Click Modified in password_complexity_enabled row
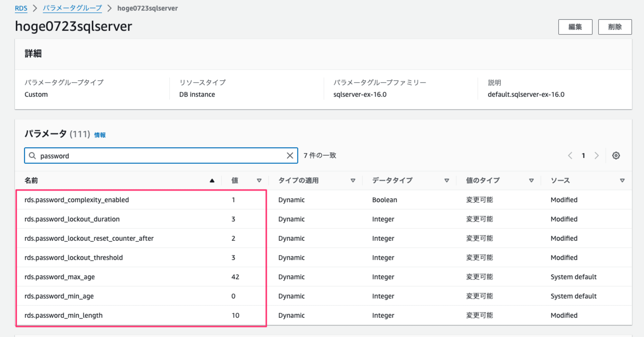The height and width of the screenshot is (337, 644). 564,200
